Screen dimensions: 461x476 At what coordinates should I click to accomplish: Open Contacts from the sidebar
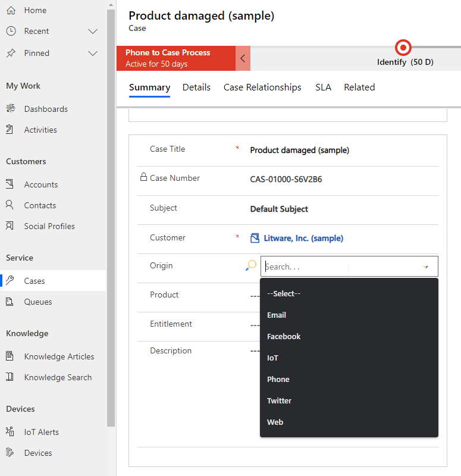tap(40, 205)
